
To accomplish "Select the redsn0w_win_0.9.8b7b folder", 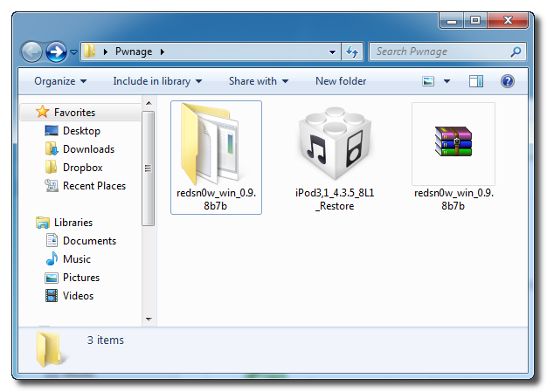I will [216, 157].
